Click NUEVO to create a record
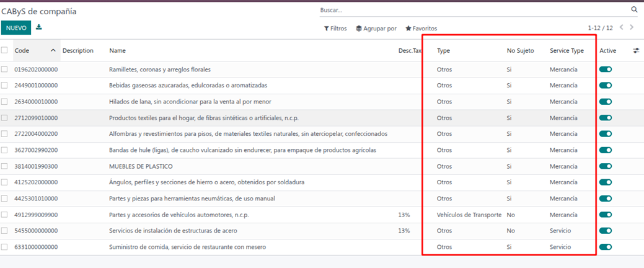 click(x=16, y=28)
